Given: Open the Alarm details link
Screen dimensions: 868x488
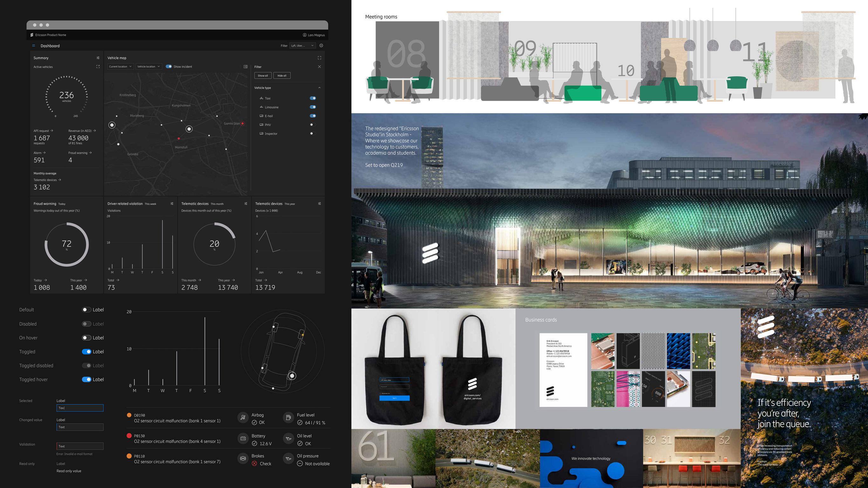Looking at the screenshot, I should click(39, 152).
